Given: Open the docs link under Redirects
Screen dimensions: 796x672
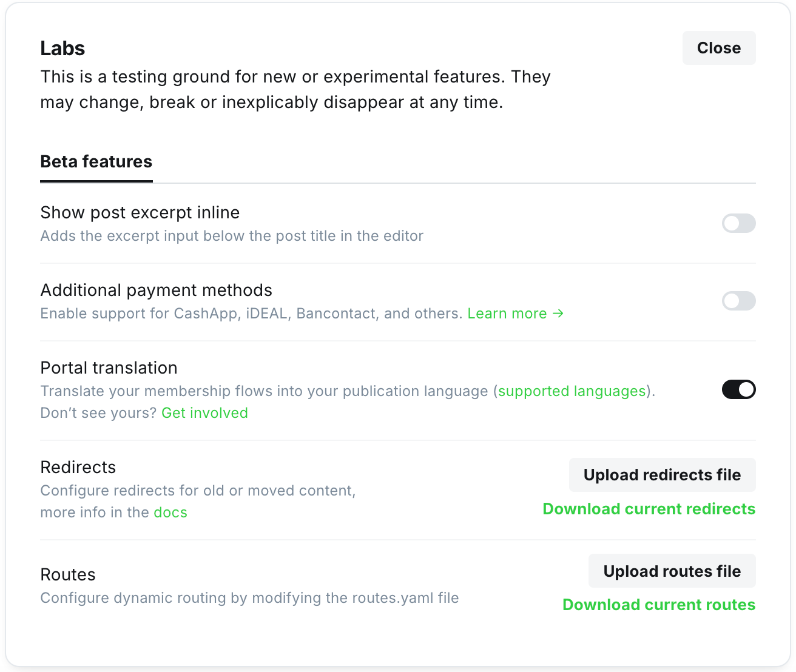Looking at the screenshot, I should pos(170,512).
